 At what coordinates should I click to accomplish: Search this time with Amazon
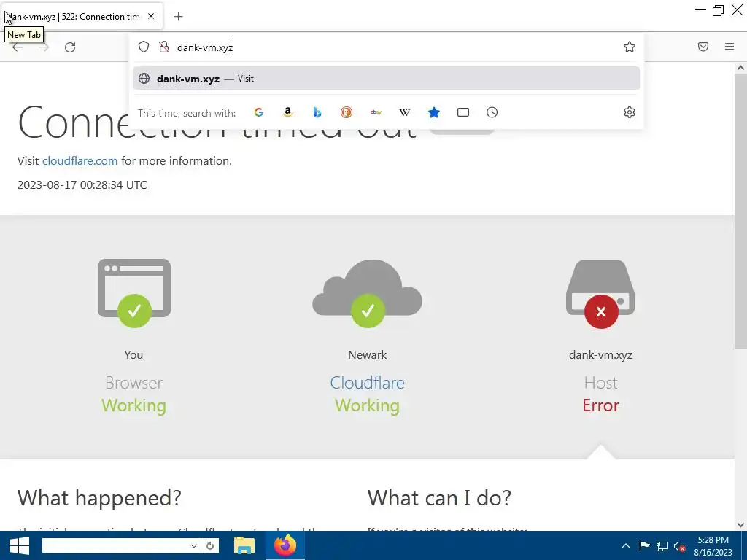tap(287, 112)
